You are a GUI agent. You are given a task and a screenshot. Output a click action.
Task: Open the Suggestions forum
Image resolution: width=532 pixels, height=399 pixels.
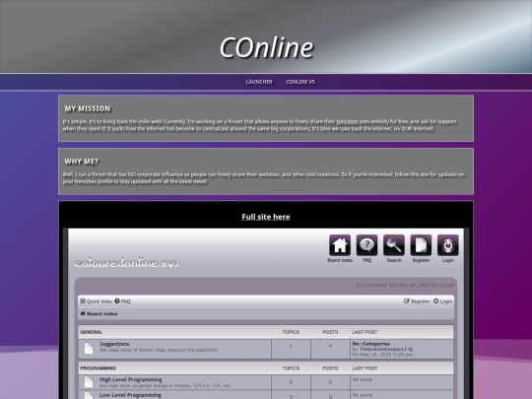point(114,344)
